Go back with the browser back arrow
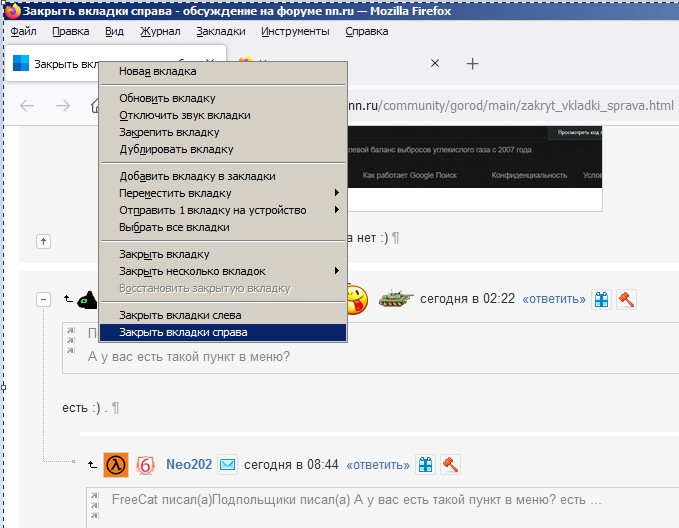Screen dimensions: 679x528 click(x=27, y=105)
